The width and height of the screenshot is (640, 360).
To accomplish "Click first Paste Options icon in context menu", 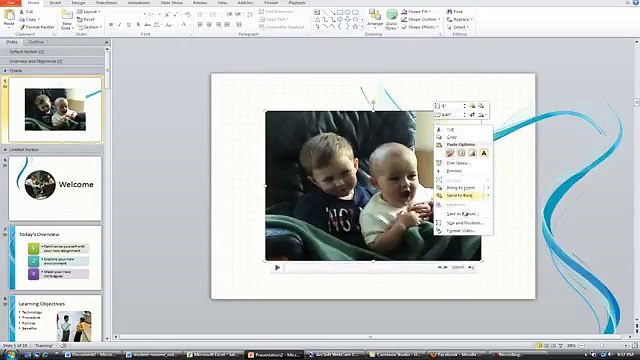I will tap(450, 153).
